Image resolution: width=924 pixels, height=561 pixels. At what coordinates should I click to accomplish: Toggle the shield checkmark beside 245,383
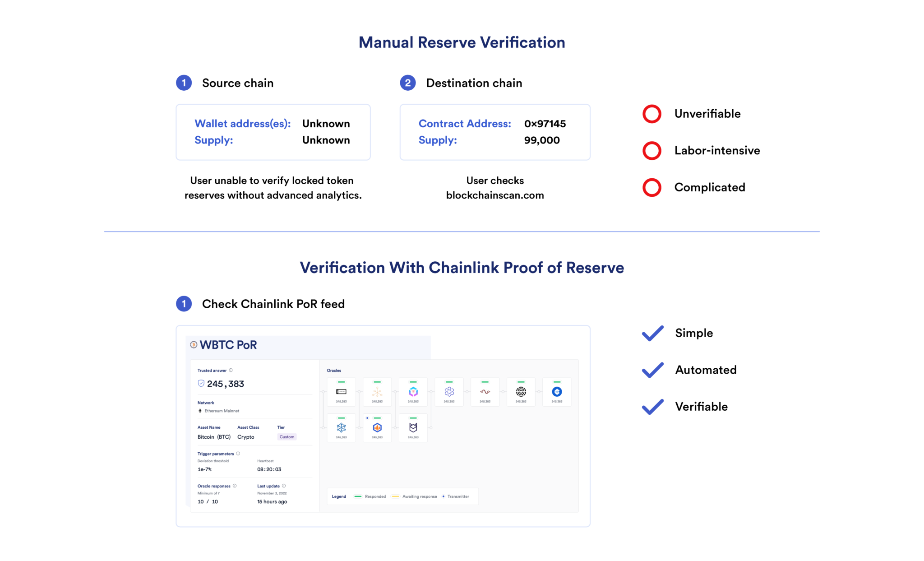tap(201, 383)
